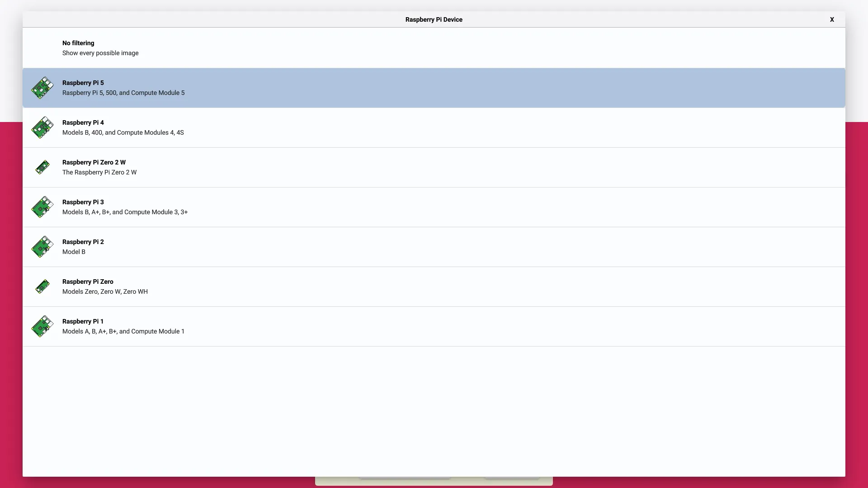Close the Raspberry Pi Device dialog
868x488 pixels.
[x=831, y=19]
